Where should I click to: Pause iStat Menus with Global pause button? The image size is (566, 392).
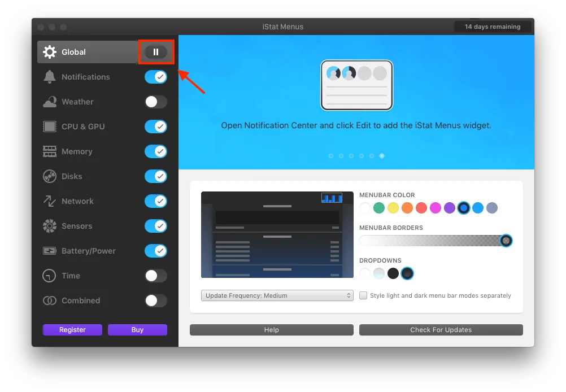[156, 52]
